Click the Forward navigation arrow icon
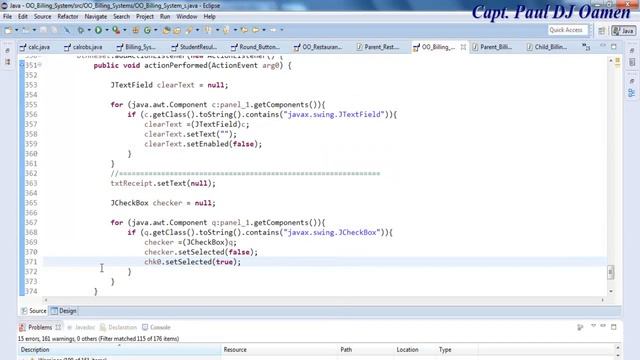Image resolution: width=640 pixels, height=360 pixels. click(x=273, y=30)
